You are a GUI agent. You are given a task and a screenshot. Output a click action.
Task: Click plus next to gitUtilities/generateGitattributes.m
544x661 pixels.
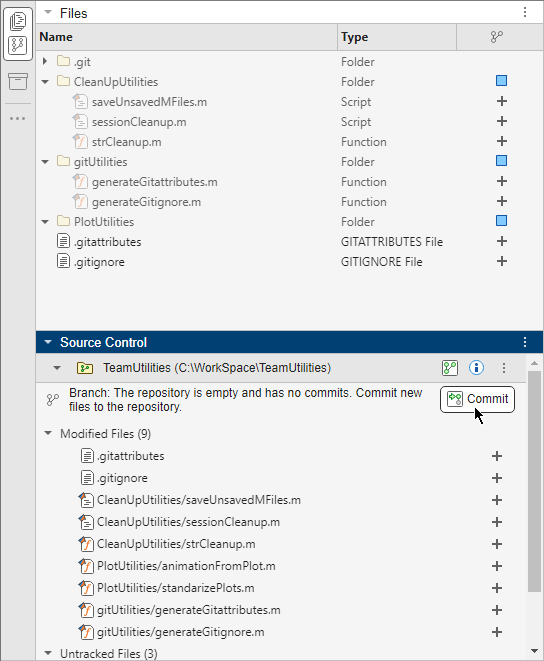click(x=497, y=610)
